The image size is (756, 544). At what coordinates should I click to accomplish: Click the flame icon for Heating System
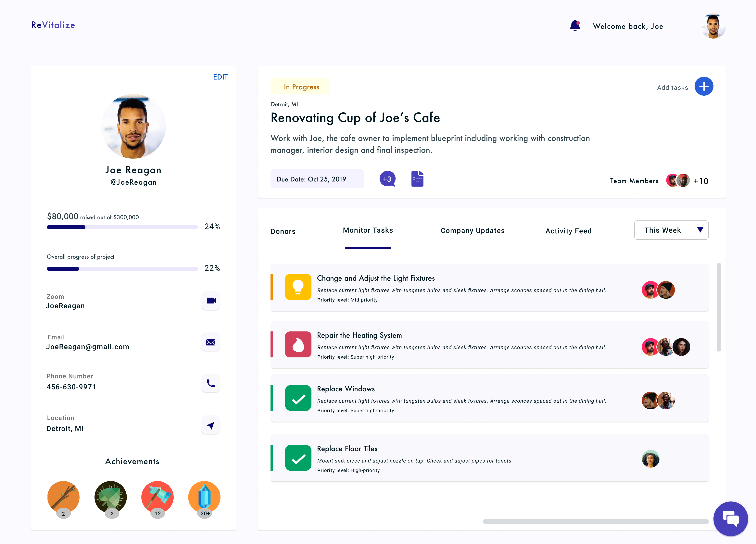click(298, 344)
